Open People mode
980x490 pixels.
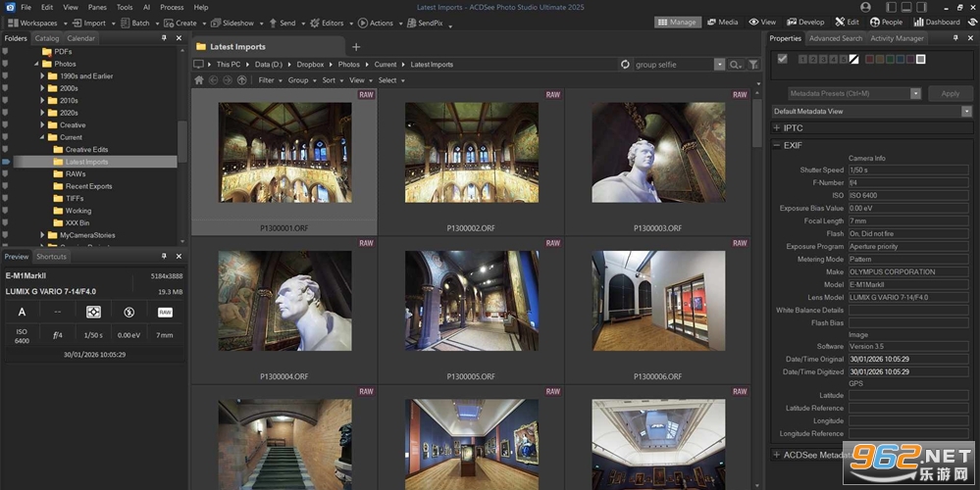(886, 22)
